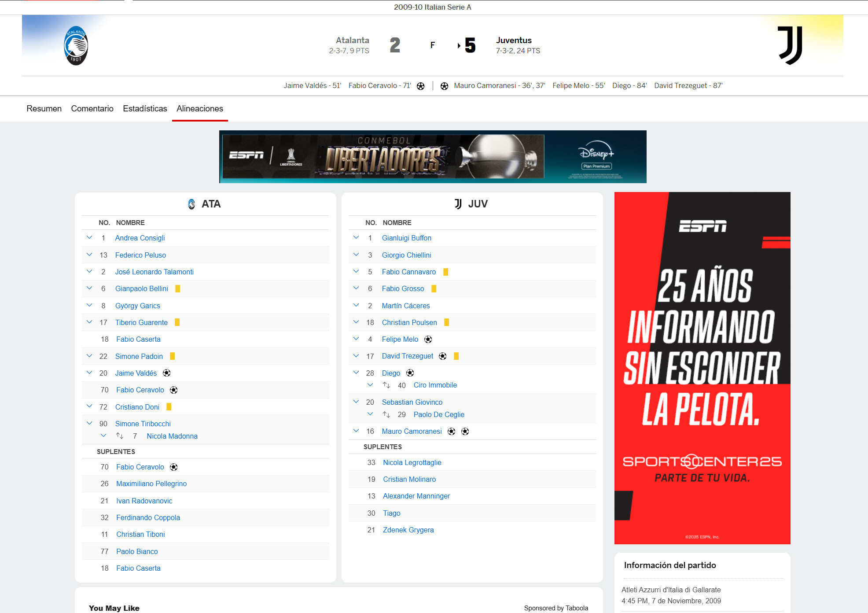868x613 pixels.
Task: Expand Gianluigi Buffon row chevron
Action: [x=356, y=238]
